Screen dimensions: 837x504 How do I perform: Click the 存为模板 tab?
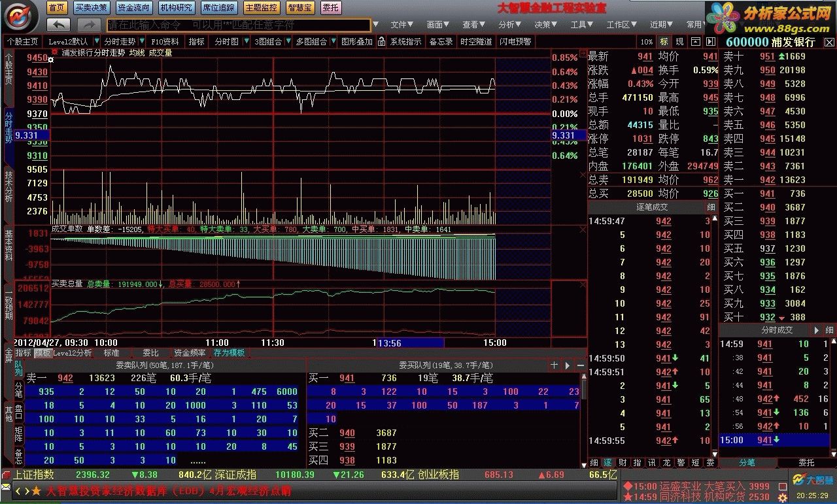(230, 352)
